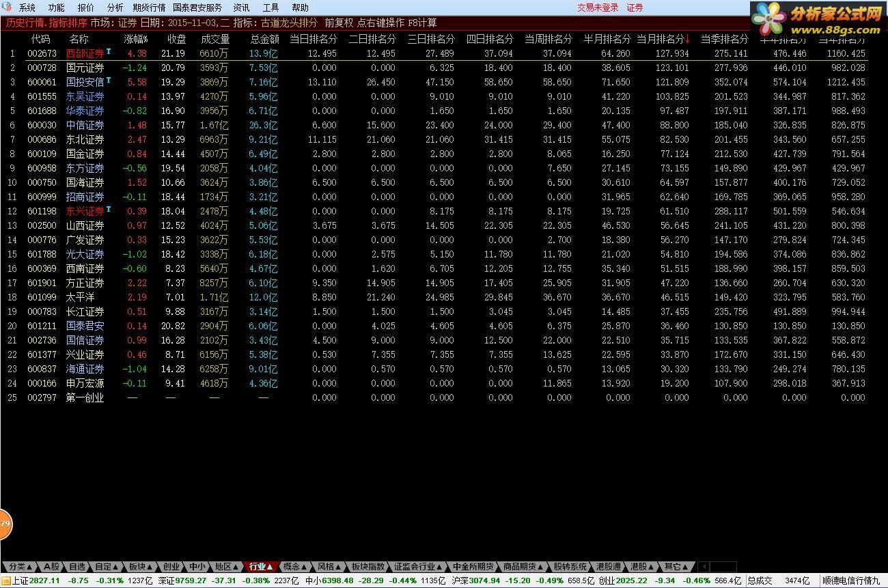Switch to the 中金所期货 tab
888x588 pixels.
473,567
